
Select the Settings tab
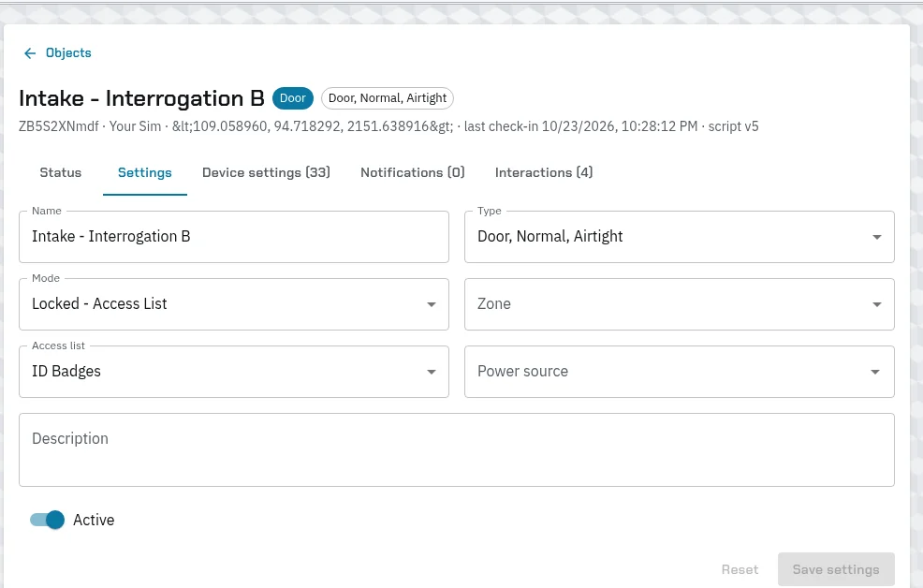point(145,172)
